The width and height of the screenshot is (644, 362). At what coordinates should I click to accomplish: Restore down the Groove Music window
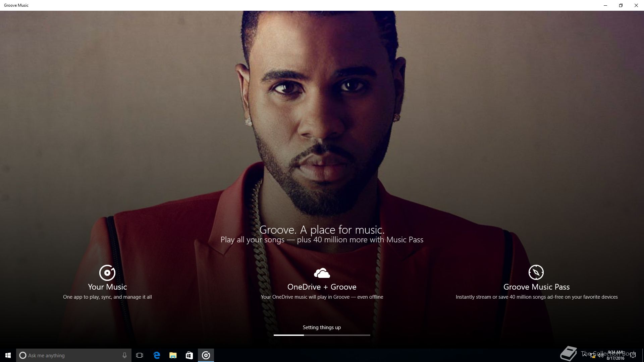tap(621, 5)
